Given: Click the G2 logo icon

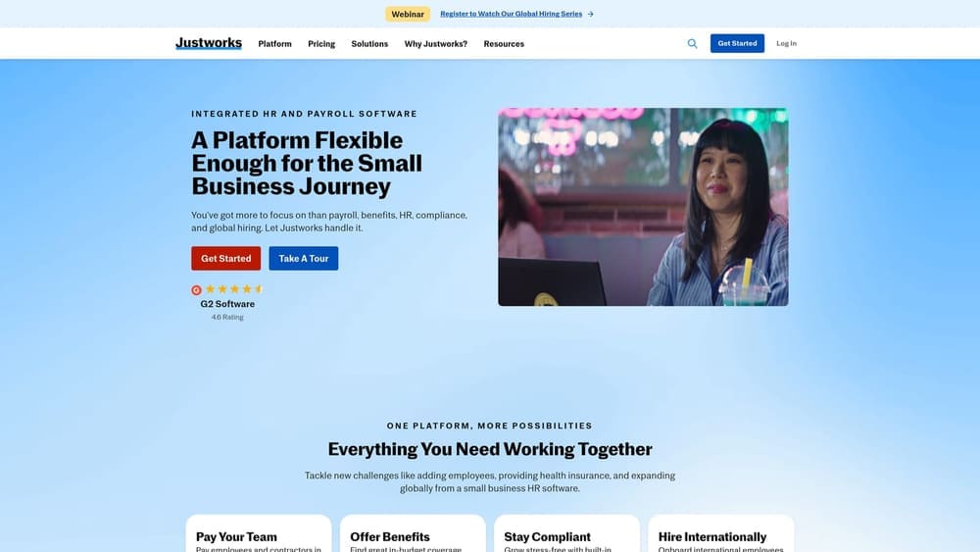Looking at the screenshot, I should 196,290.
